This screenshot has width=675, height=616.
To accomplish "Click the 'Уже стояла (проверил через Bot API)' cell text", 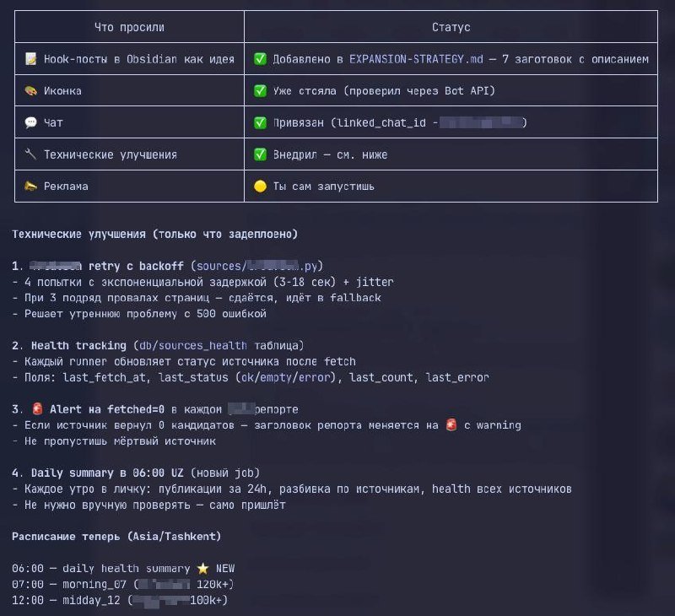I will 384,91.
